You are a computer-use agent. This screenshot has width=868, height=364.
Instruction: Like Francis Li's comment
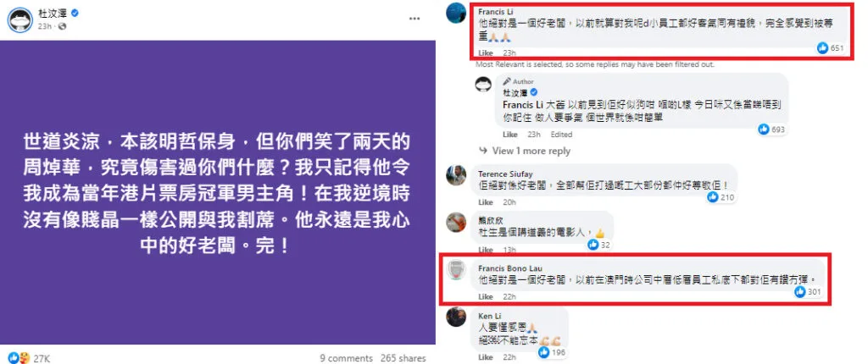(486, 52)
